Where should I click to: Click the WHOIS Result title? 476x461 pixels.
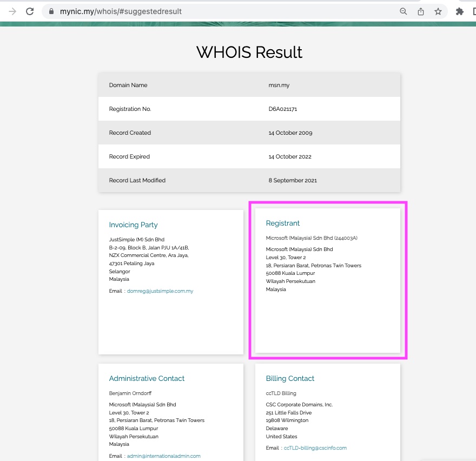[x=249, y=52]
